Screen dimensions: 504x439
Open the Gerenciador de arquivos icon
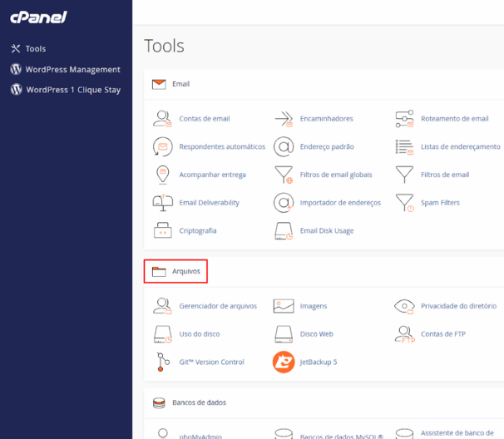point(162,306)
